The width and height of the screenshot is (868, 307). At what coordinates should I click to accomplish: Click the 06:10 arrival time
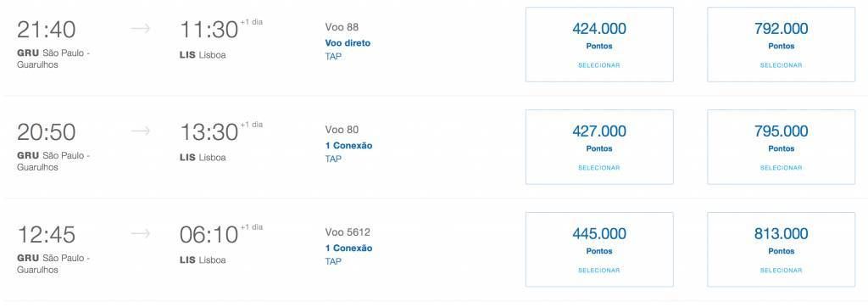209,235
